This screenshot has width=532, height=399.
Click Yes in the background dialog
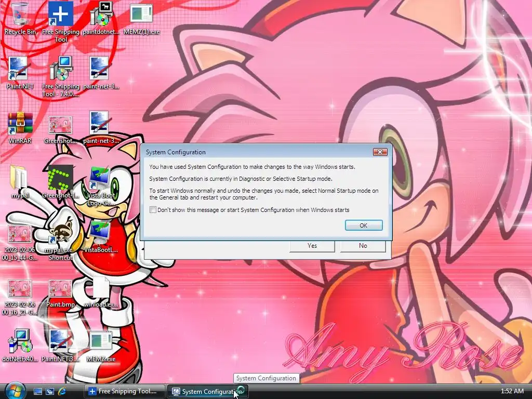click(312, 246)
